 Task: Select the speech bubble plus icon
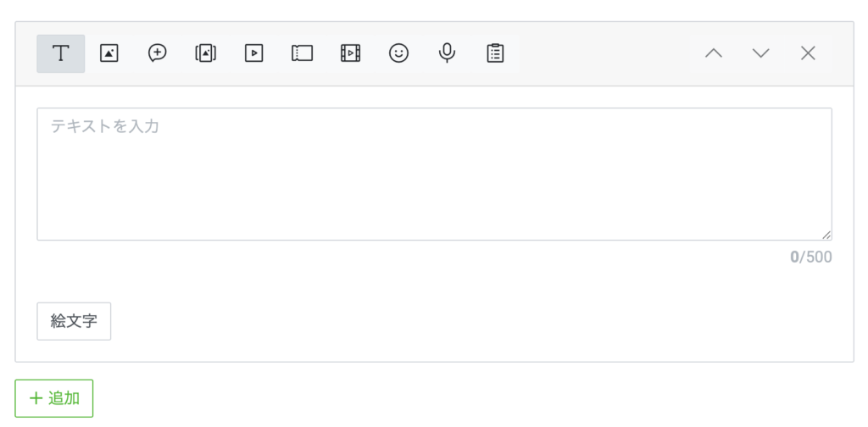pos(157,53)
